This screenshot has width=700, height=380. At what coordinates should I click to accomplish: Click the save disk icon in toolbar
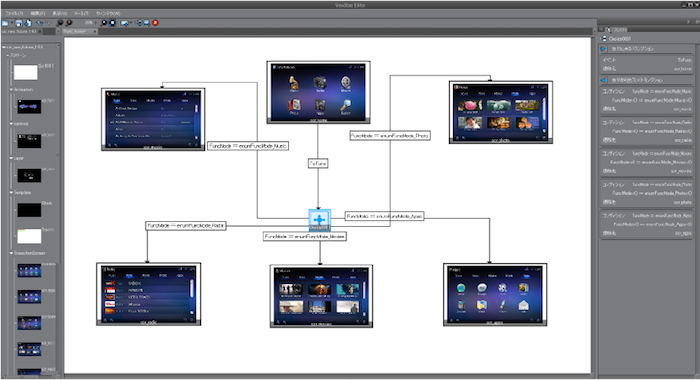[19, 23]
